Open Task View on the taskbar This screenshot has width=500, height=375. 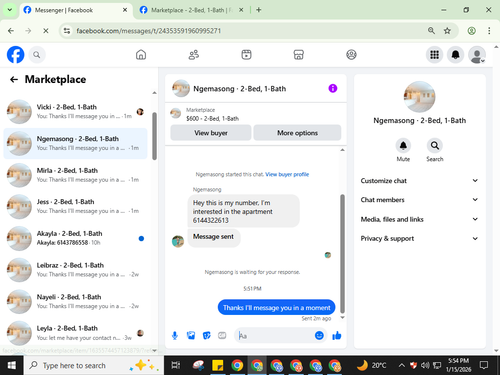coord(175,365)
